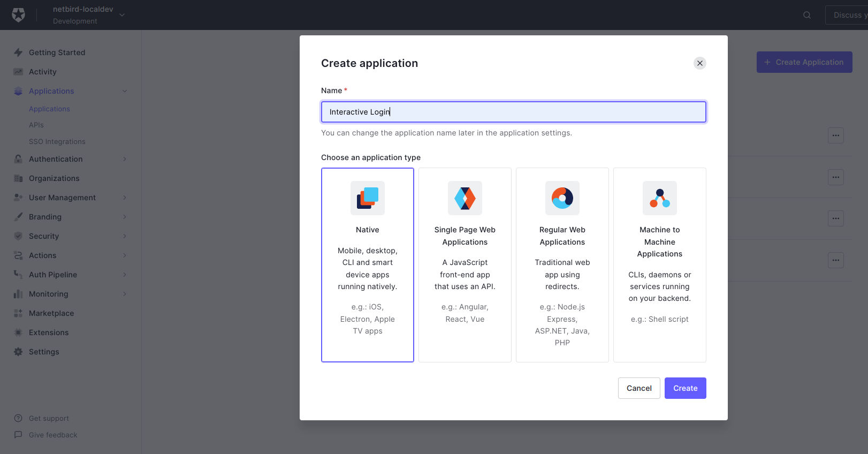Click the Auth0 logo in header
This screenshot has height=454, width=868.
[19, 15]
